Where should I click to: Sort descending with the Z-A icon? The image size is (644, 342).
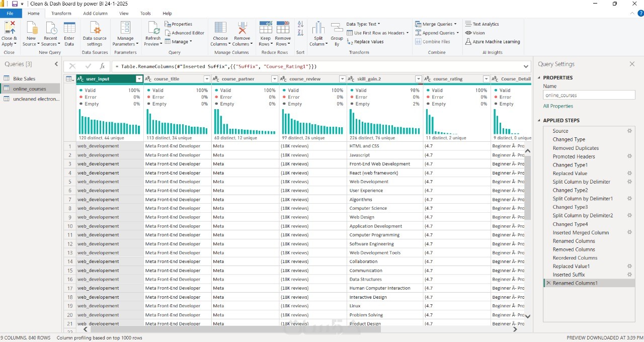tap(300, 33)
